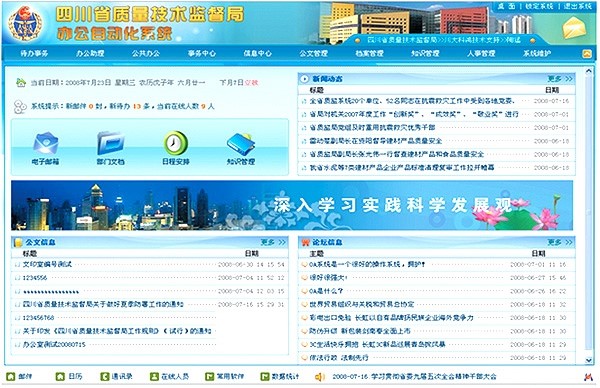
Task: Click the envelope icon in header
Action: [x=574, y=28]
